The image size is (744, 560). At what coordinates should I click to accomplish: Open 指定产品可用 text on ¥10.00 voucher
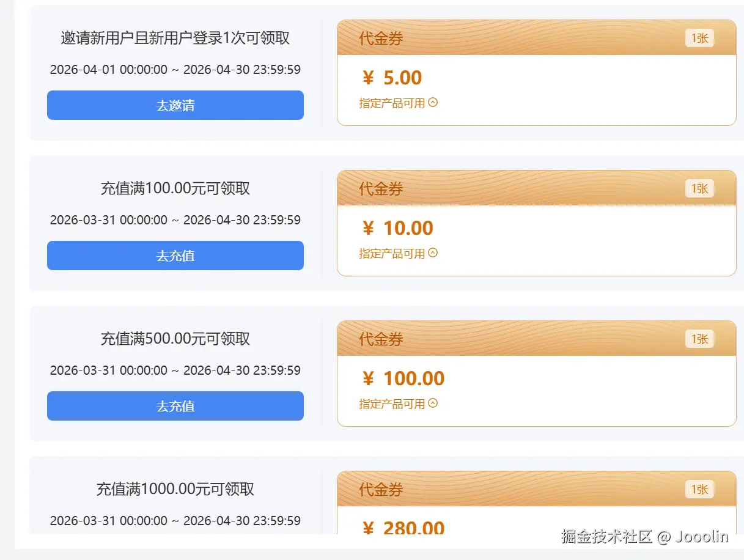pos(392,253)
